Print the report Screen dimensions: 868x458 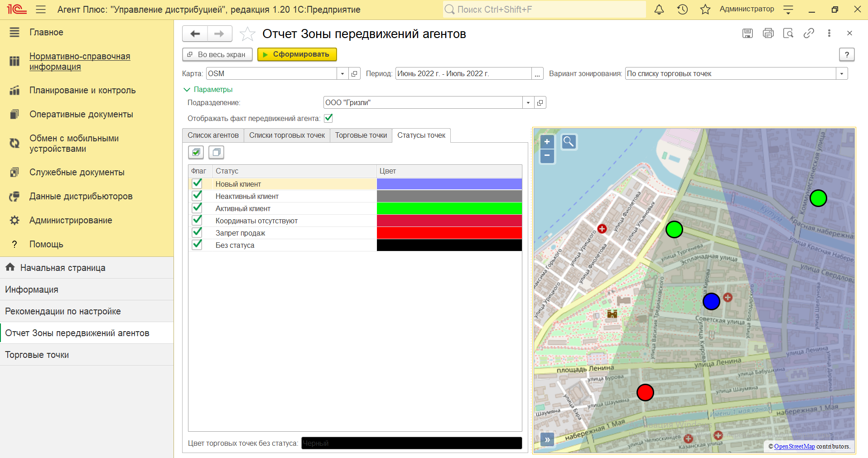(x=768, y=33)
